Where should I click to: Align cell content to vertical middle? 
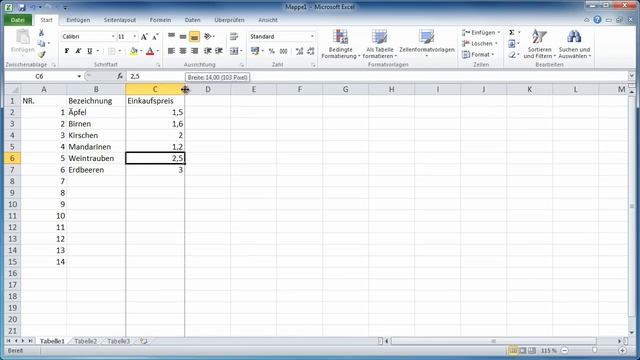(x=183, y=37)
